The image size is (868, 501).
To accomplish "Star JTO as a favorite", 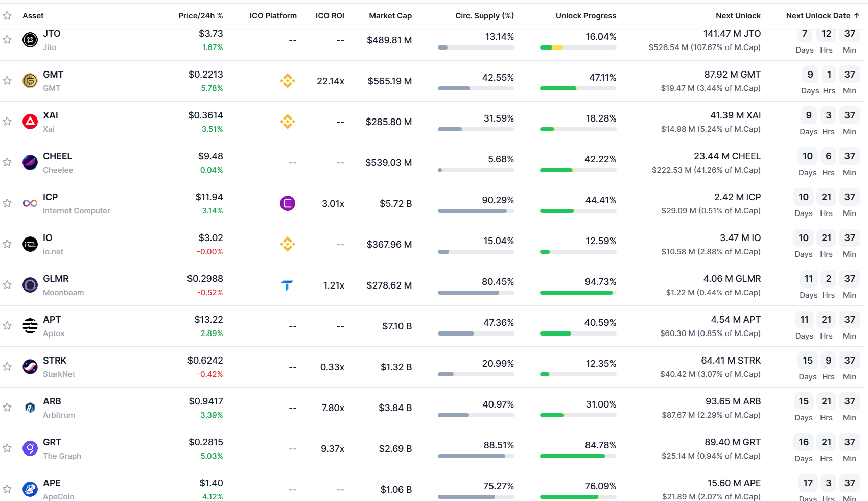I will pyautogui.click(x=7, y=39).
